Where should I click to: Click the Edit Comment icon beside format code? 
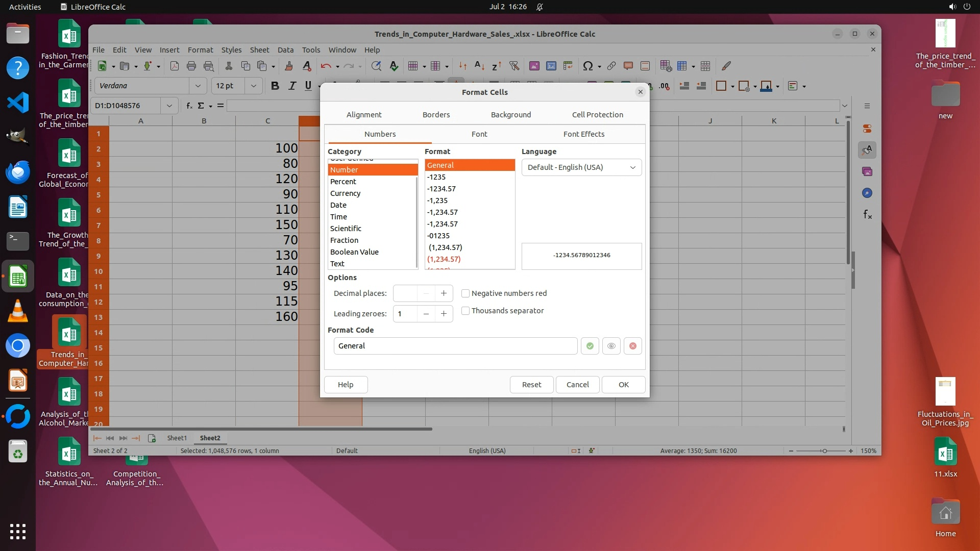point(611,346)
